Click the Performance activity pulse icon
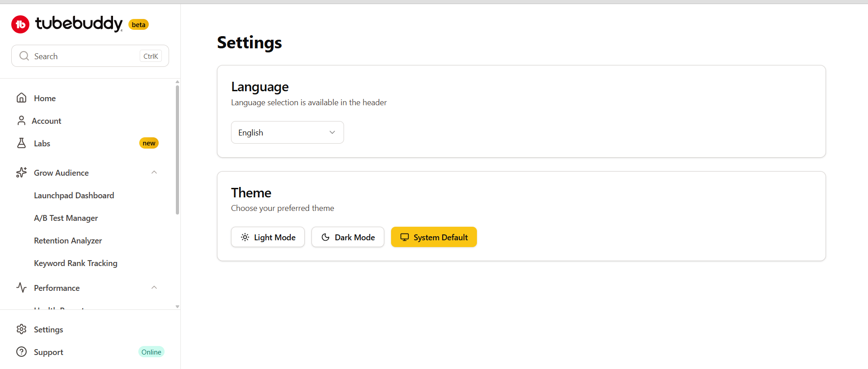 tap(21, 288)
